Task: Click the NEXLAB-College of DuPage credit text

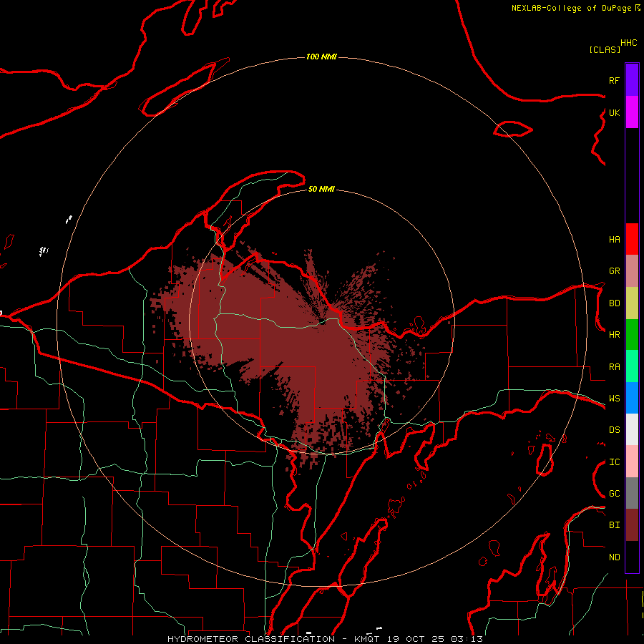Action: tap(572, 8)
